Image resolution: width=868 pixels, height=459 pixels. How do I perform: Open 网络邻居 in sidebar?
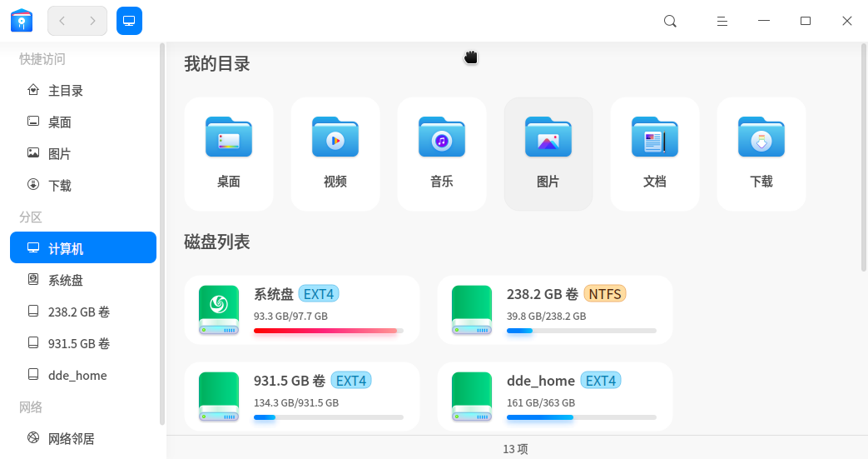point(83,438)
